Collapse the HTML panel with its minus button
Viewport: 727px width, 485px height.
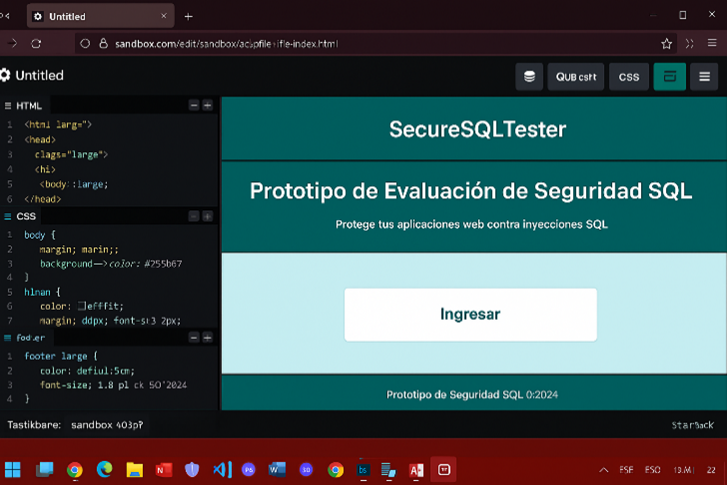(x=194, y=105)
